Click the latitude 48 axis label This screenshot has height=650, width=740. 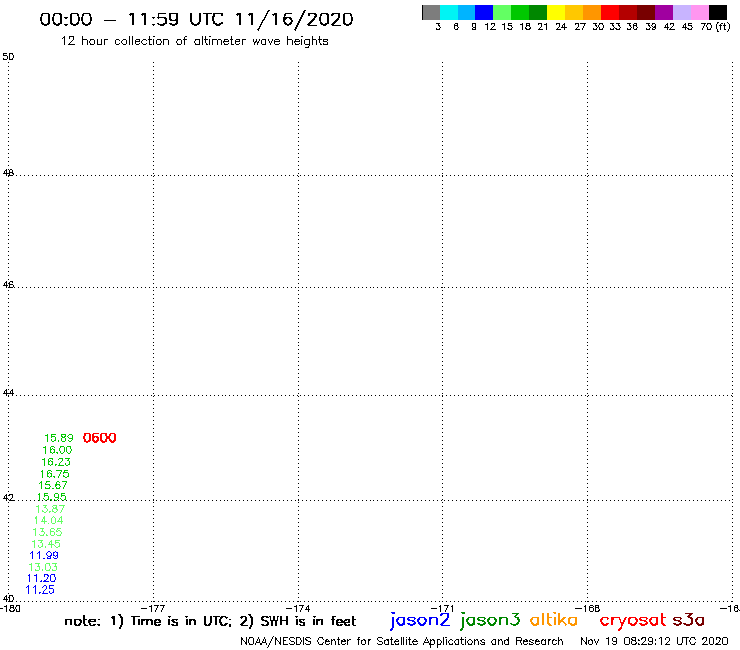(8, 173)
